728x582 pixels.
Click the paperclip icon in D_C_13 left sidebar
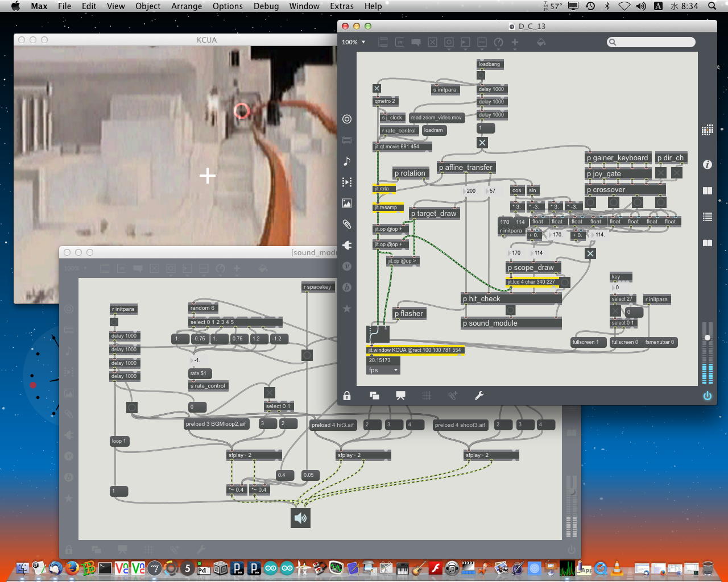347,224
